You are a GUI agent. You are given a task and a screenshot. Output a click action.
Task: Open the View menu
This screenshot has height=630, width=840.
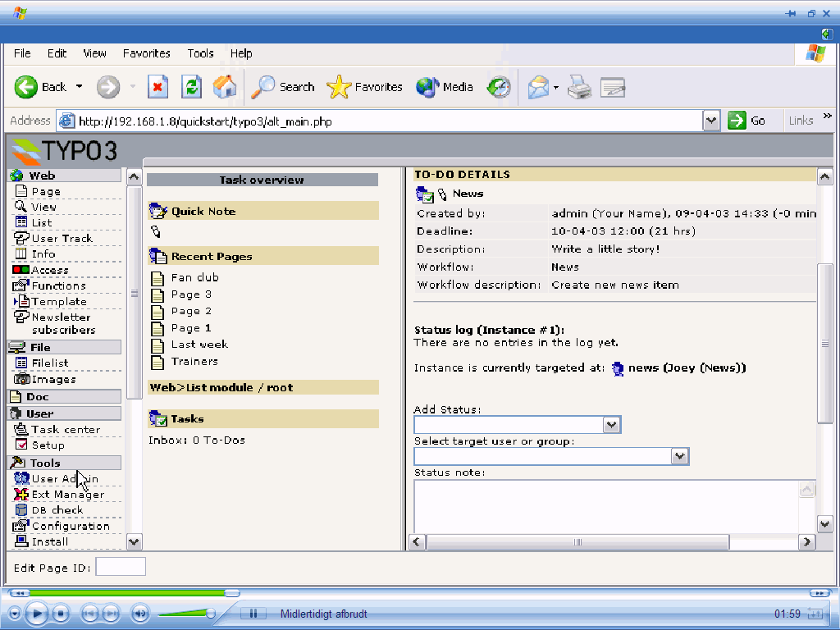95,53
